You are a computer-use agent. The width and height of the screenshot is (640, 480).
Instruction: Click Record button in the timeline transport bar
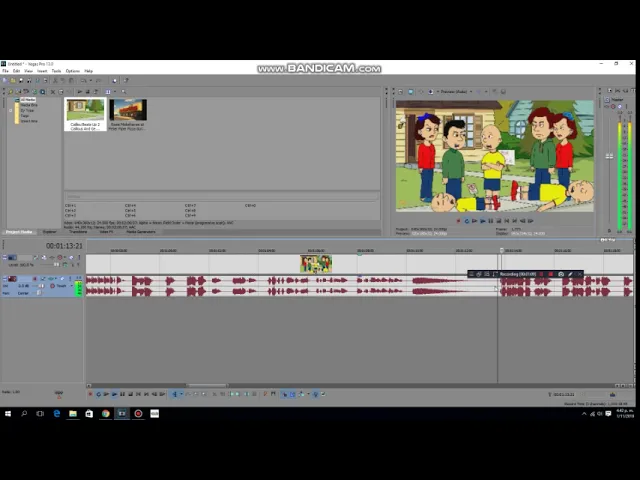tap(90, 394)
